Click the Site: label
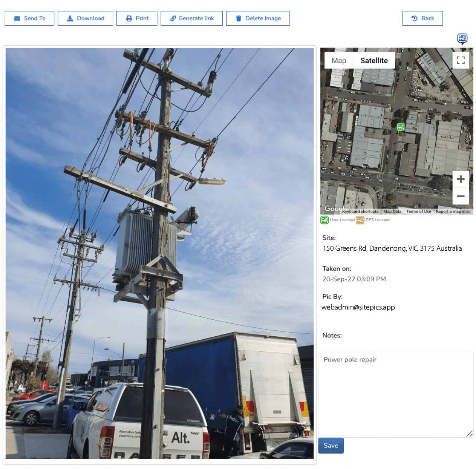The width and height of the screenshot is (476, 469). coord(329,238)
